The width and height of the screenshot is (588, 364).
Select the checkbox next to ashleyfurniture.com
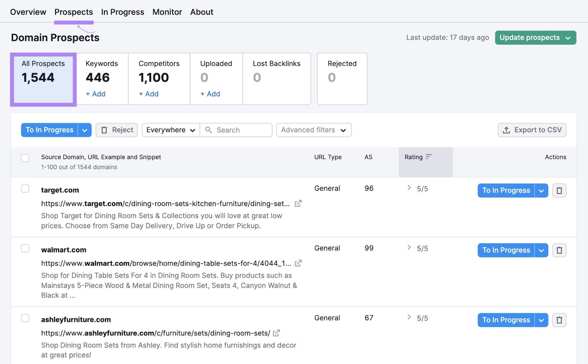click(x=25, y=318)
